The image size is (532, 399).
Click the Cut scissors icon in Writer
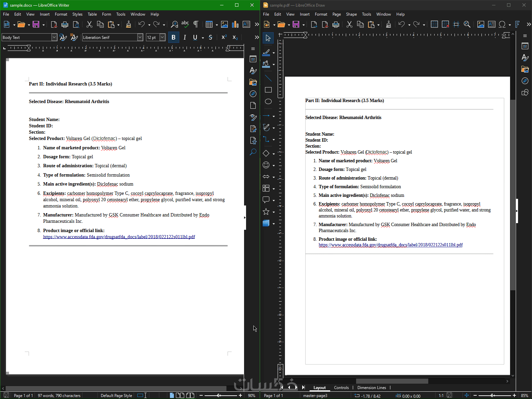pyautogui.click(x=89, y=24)
